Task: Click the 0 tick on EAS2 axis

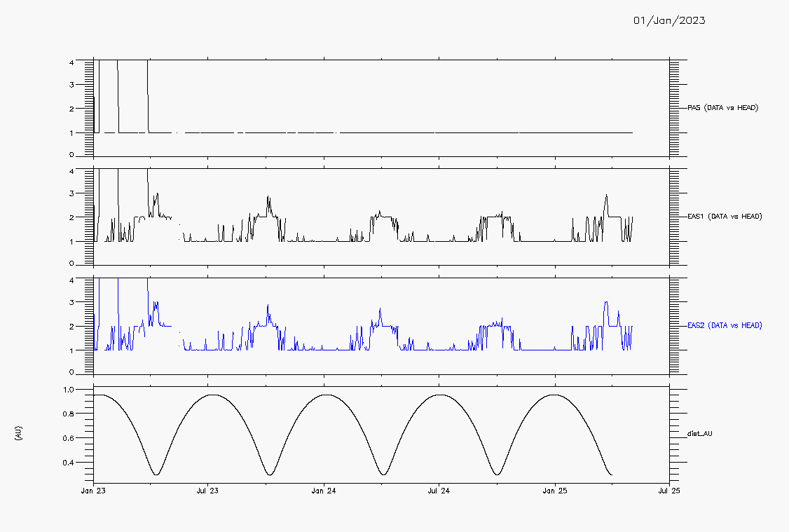Action: pyautogui.click(x=71, y=372)
